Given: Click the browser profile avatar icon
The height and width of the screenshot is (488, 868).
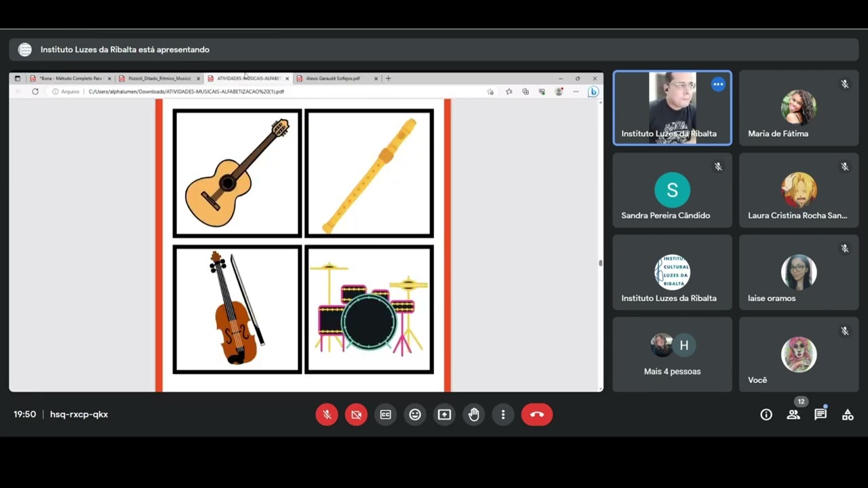Looking at the screenshot, I should (x=559, y=91).
